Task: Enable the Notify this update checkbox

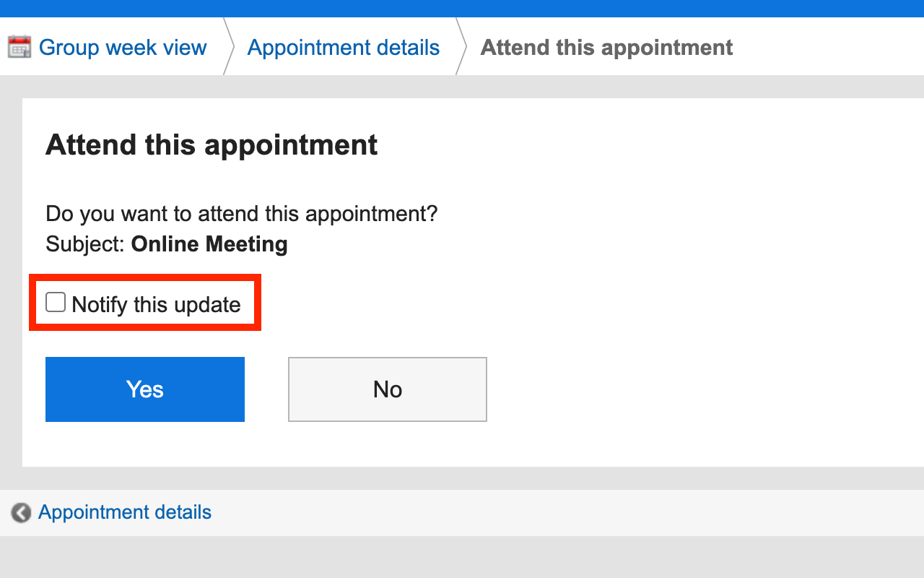Action: (x=56, y=303)
